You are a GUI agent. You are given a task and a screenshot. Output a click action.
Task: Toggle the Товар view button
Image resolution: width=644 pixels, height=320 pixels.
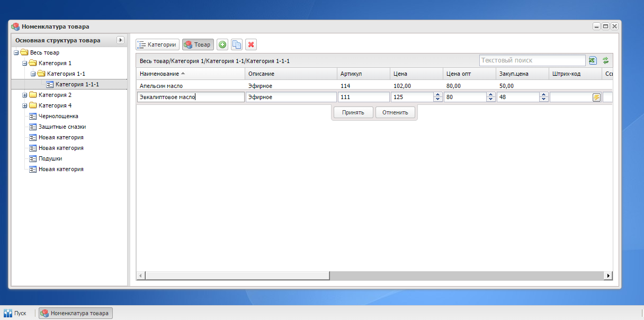tap(198, 45)
